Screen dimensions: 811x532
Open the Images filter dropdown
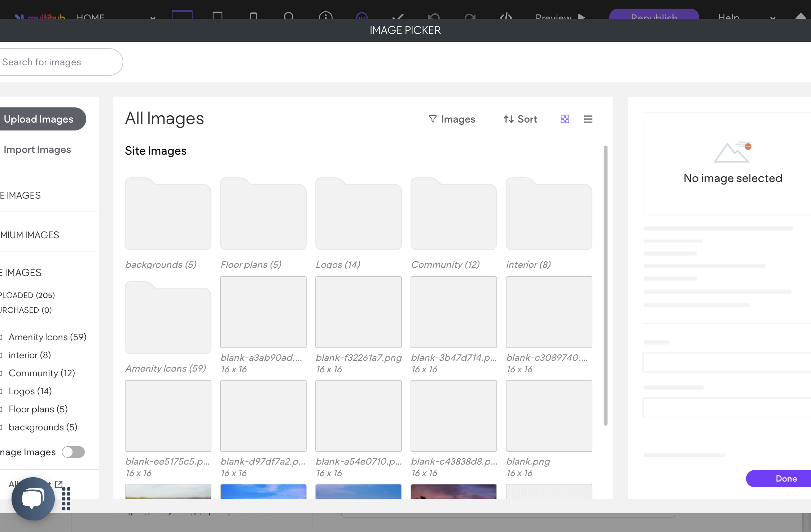(452, 119)
